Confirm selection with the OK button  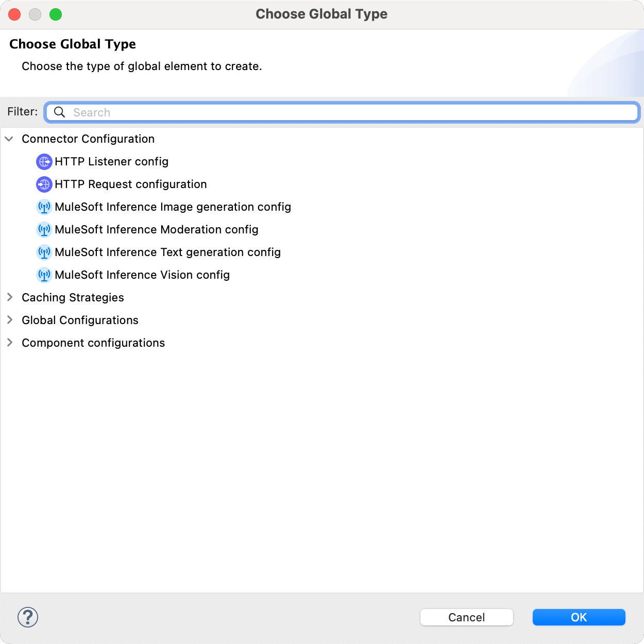[579, 617]
